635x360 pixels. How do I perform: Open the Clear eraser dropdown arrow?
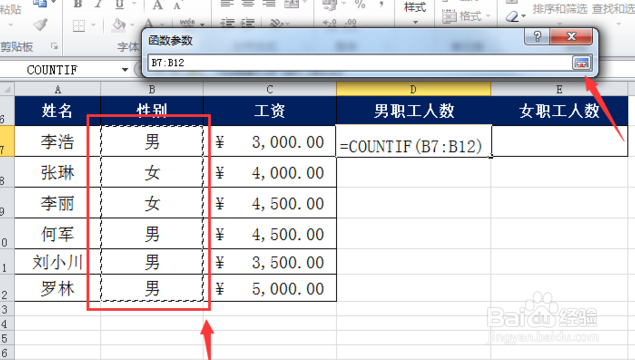(x=523, y=16)
